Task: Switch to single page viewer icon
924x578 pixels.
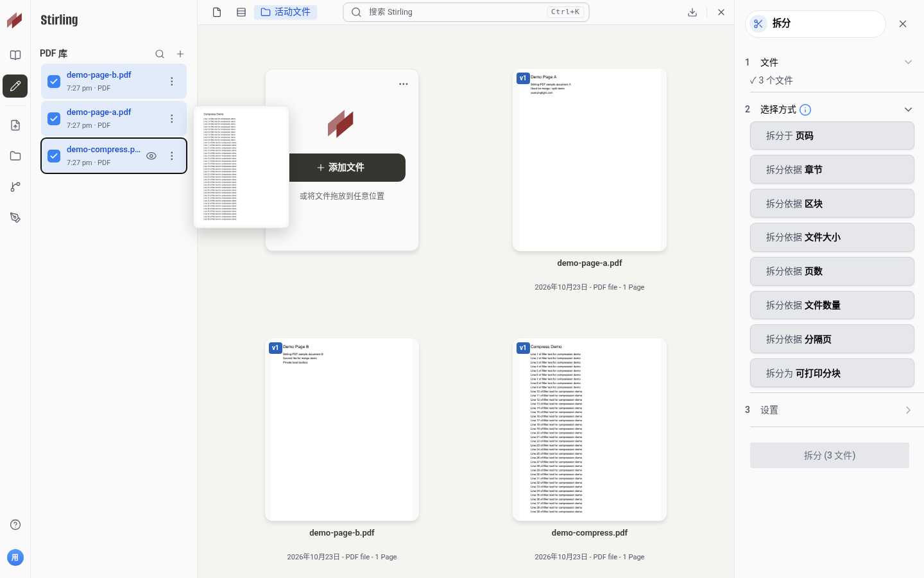Action: pos(217,12)
